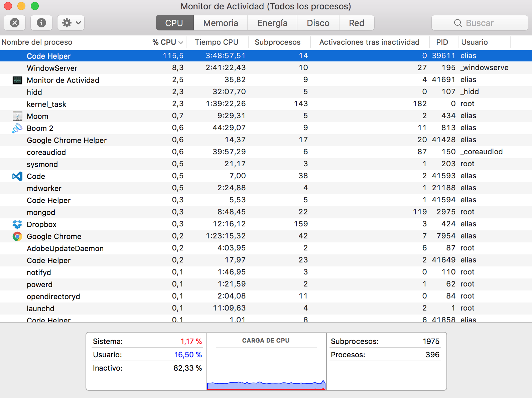
Task: Click the _windowserve user cell
Action: [485, 68]
